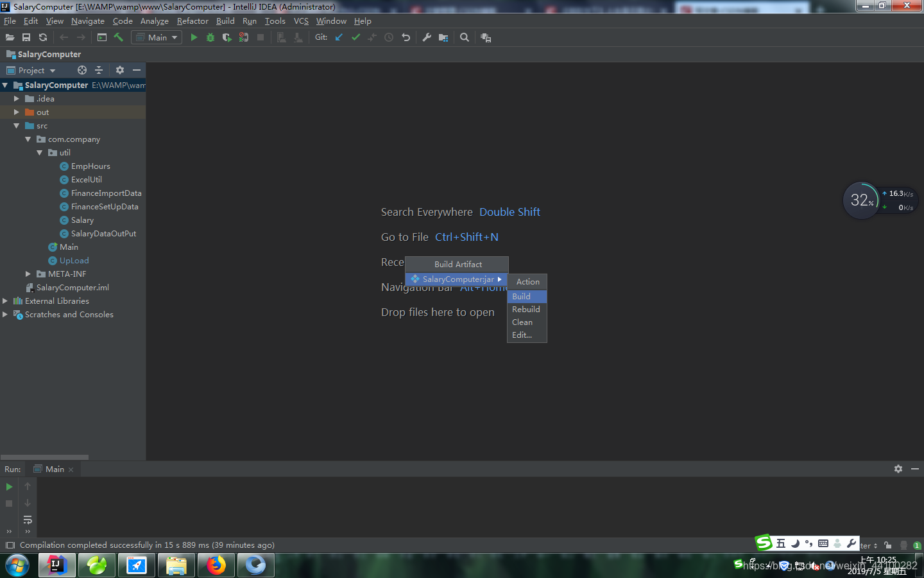
Task: Select EmpHours class in project tree
Action: point(90,166)
